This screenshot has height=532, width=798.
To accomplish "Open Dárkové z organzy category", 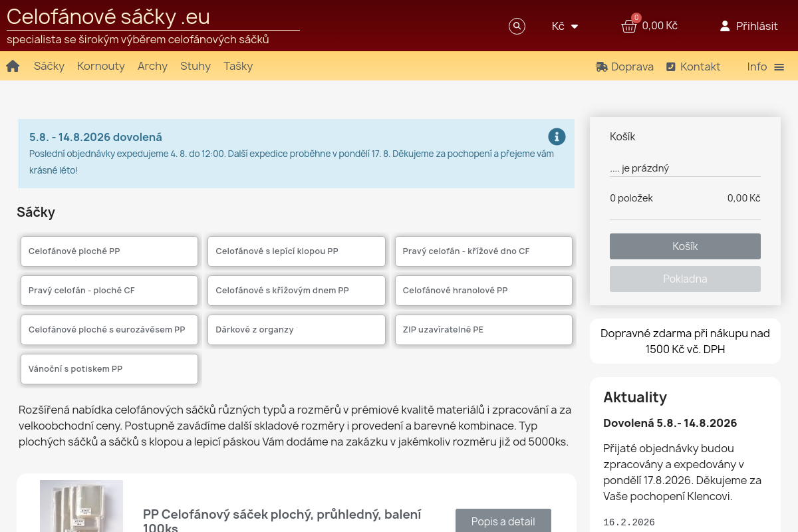I will tap(297, 330).
